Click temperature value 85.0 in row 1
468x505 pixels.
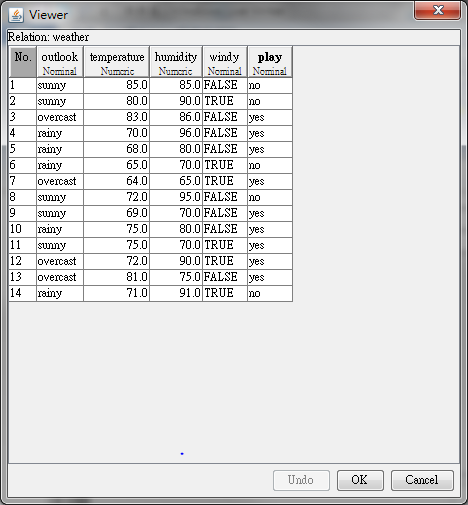tap(117, 85)
